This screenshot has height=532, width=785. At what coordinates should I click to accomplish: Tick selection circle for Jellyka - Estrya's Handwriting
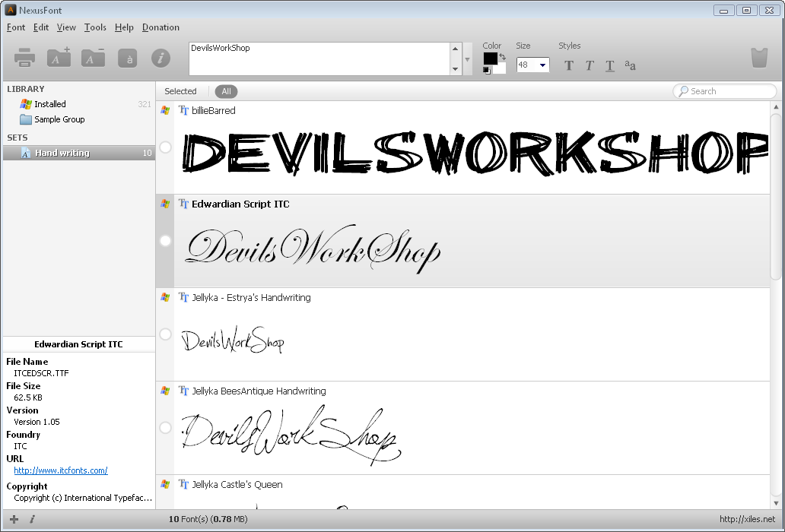[165, 334]
